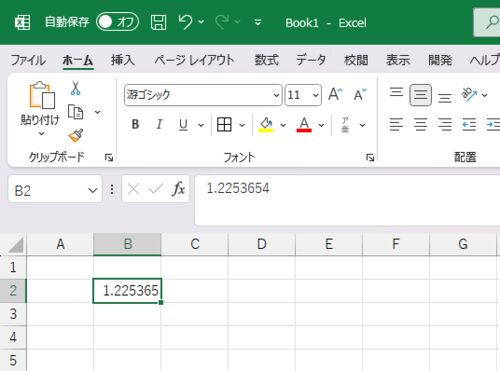The height and width of the screenshot is (371, 500).
Task: Click the Excel app icon in title bar
Action: 22,23
